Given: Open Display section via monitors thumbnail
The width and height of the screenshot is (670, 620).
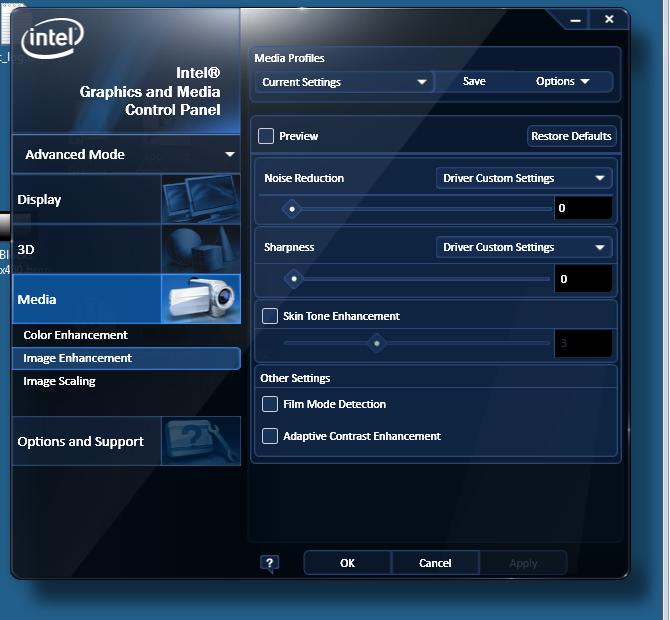Looking at the screenshot, I should (201, 199).
